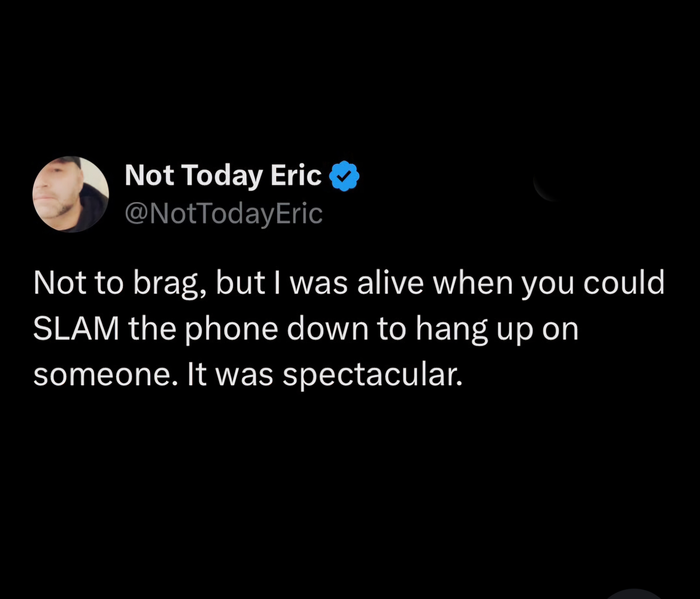Screen dimensions: 700x599
Task: Click the word "SLAM" in the tweet
Action: [x=76, y=330]
